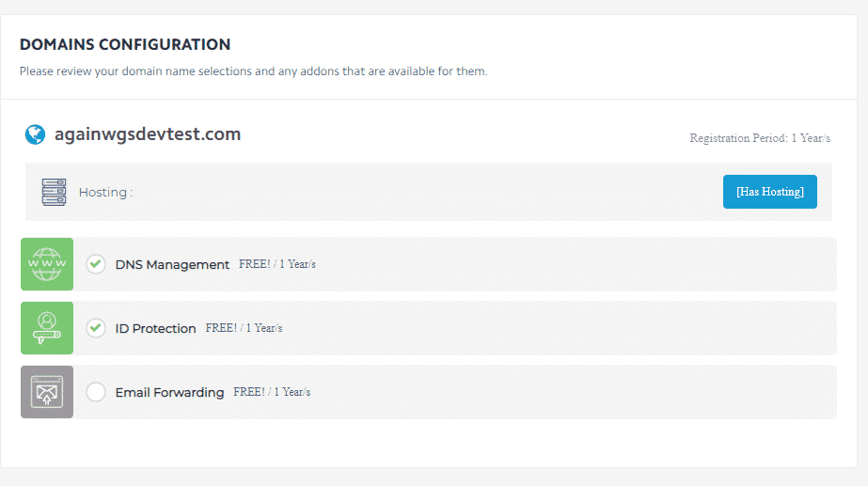Enable the Email Forwarding checkbox
The image size is (868, 486).
[x=96, y=392]
